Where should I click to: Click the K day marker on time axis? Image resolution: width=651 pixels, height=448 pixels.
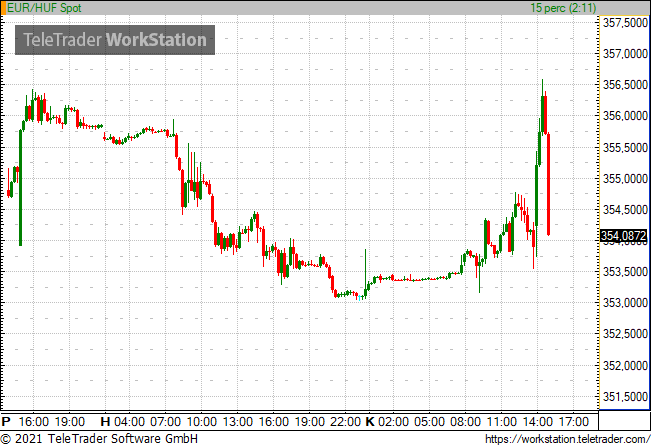coord(370,422)
